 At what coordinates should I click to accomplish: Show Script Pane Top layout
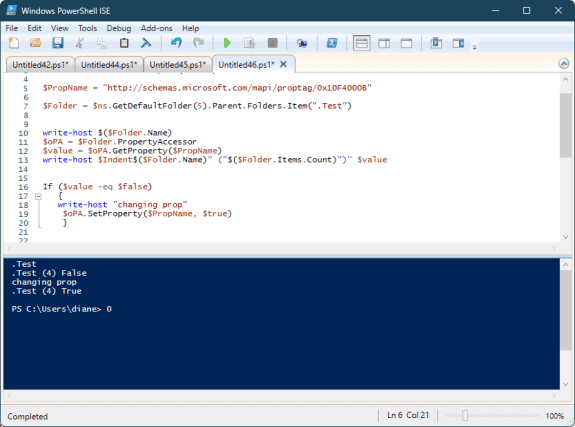coord(362,43)
